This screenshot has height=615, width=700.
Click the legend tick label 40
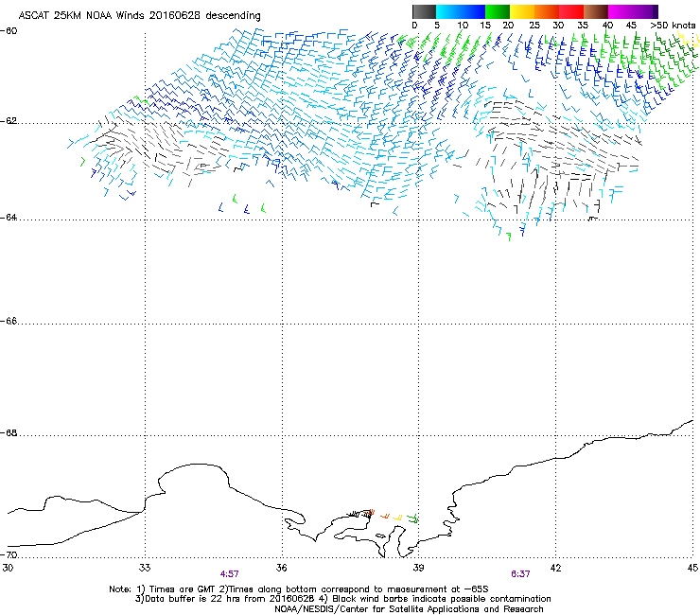click(607, 25)
